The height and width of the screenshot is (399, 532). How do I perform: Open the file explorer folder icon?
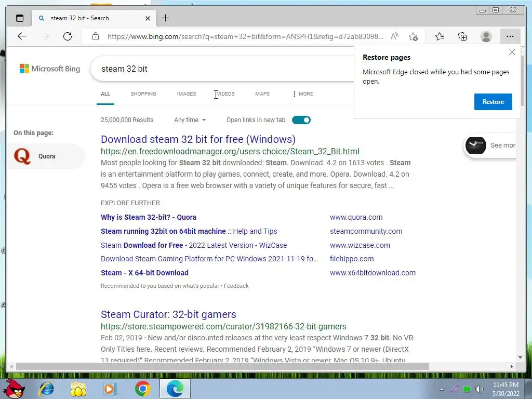click(x=78, y=389)
